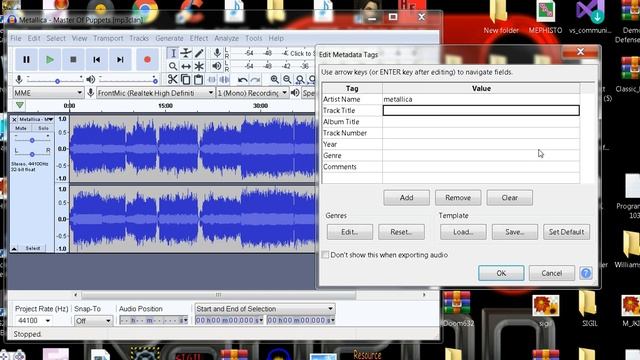The height and width of the screenshot is (360, 640).
Task: Open the Project Rate 44100 dropdown
Action: (x=33, y=321)
